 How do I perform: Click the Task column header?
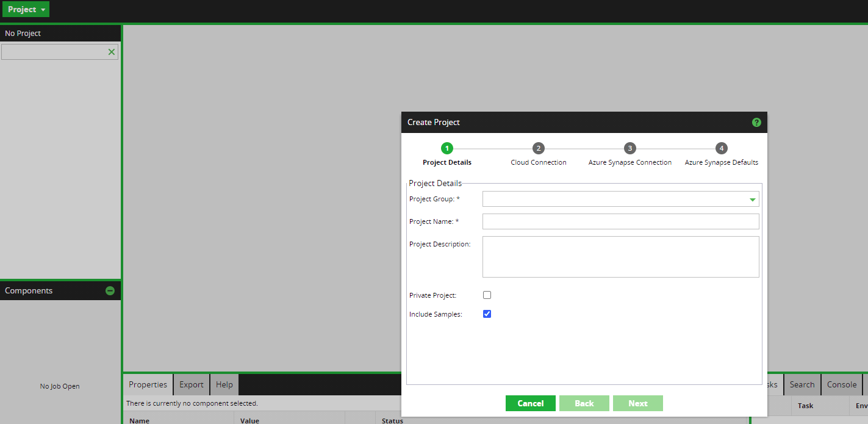click(820, 405)
